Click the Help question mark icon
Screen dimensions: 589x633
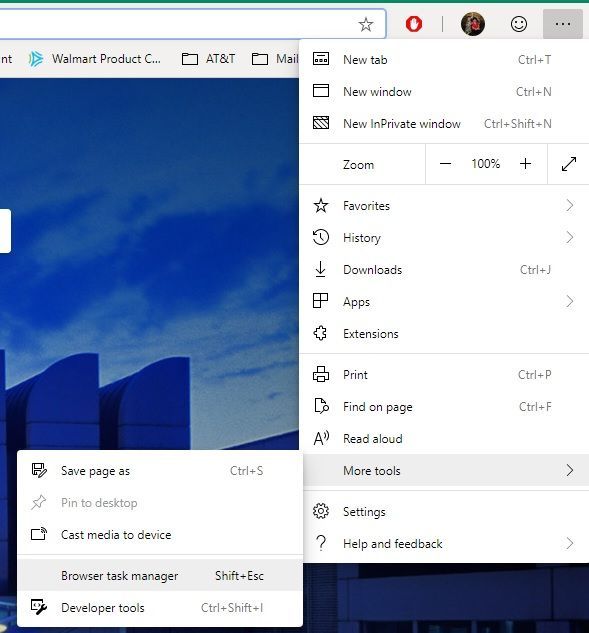321,543
